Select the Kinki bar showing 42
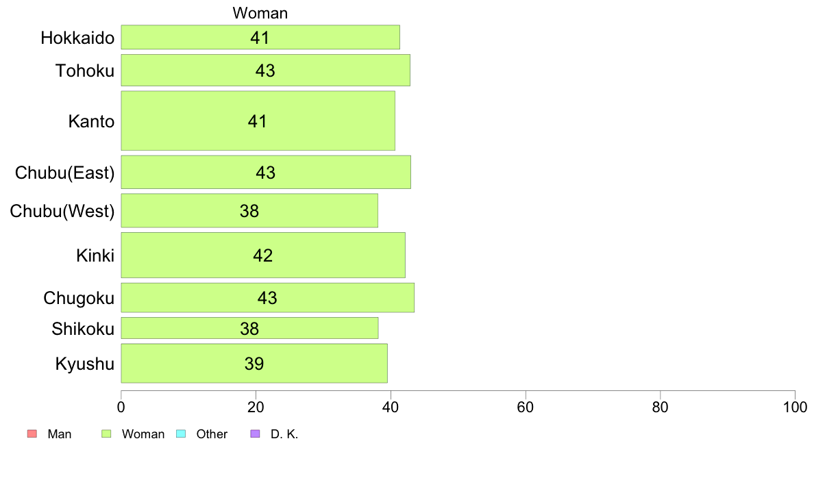The image size is (814, 504). tap(263, 255)
